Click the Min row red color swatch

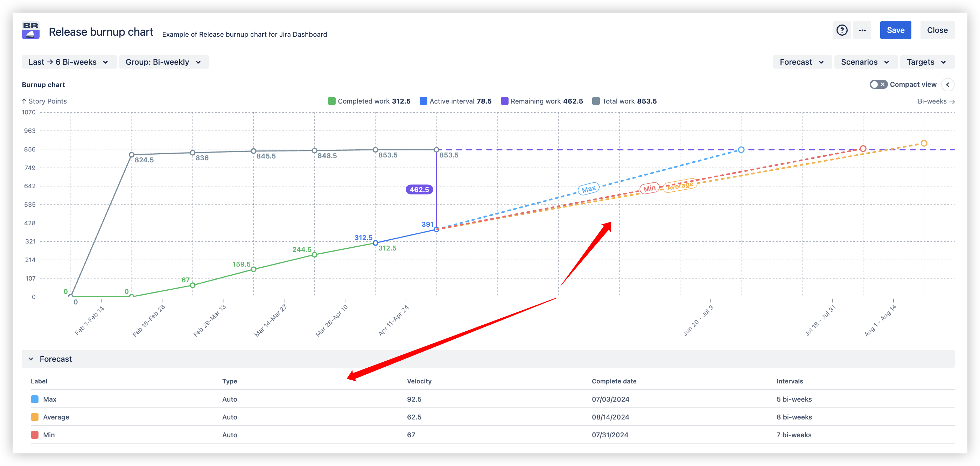35,435
